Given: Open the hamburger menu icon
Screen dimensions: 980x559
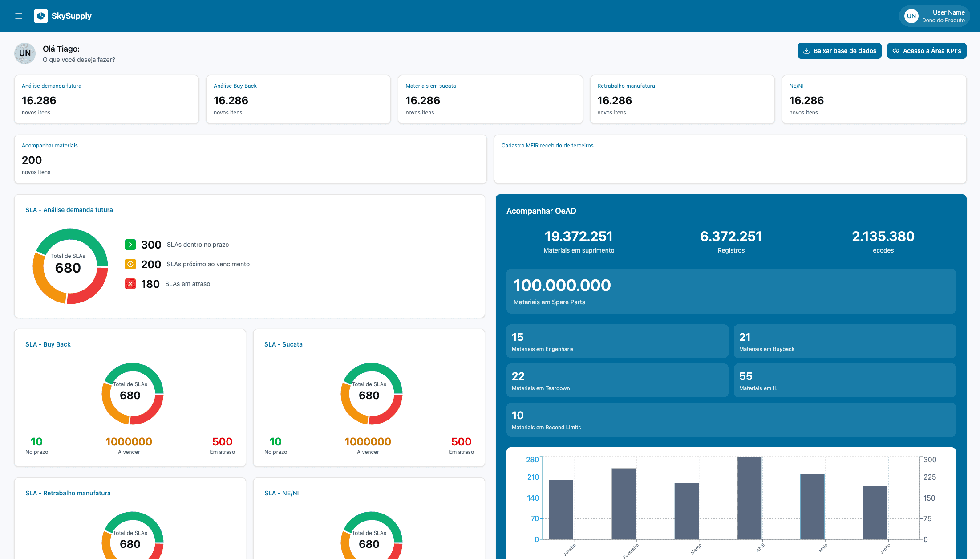Looking at the screenshot, I should tap(19, 16).
